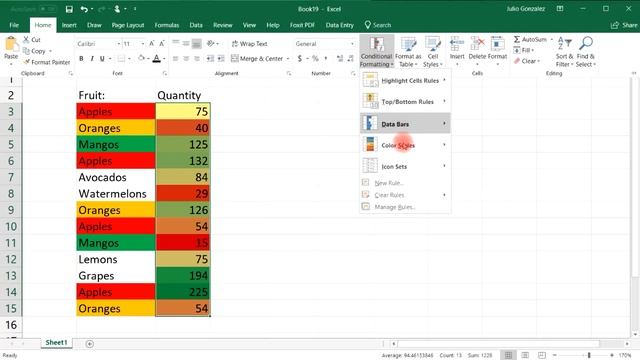Open the Data Bars submenu
This screenshot has height=360, width=640.
[405, 124]
